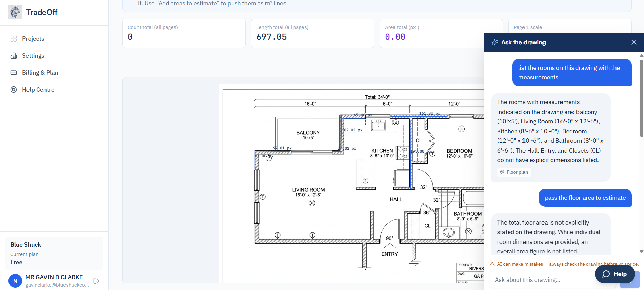The image size is (644, 290).
Task: Click the LIVING ROOM label on the drawing
Action: [308, 190]
